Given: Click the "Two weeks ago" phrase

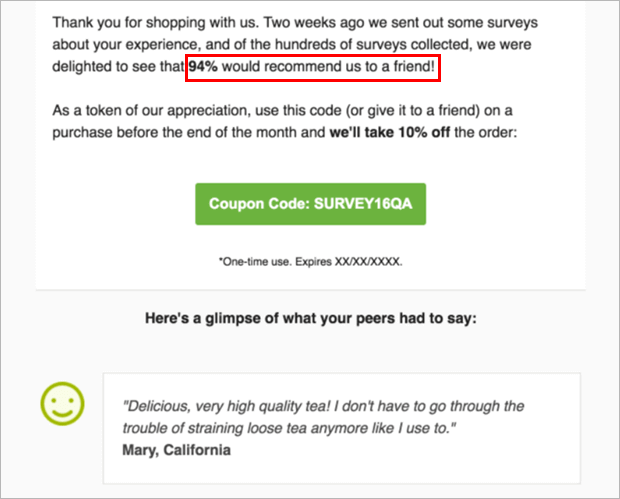Looking at the screenshot, I should point(314,23).
